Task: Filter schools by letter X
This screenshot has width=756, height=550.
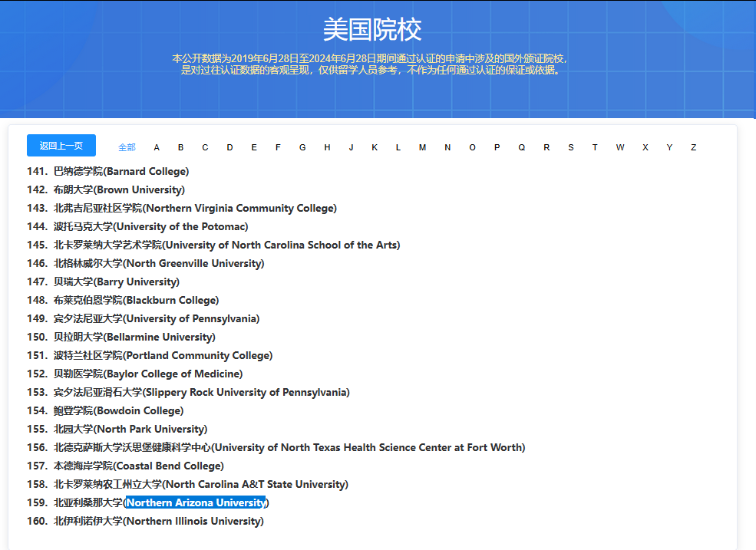Action: click(x=645, y=147)
